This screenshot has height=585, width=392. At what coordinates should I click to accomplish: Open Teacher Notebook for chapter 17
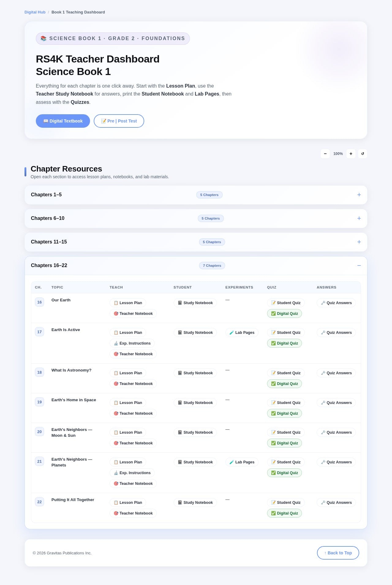pyautogui.click(x=133, y=354)
